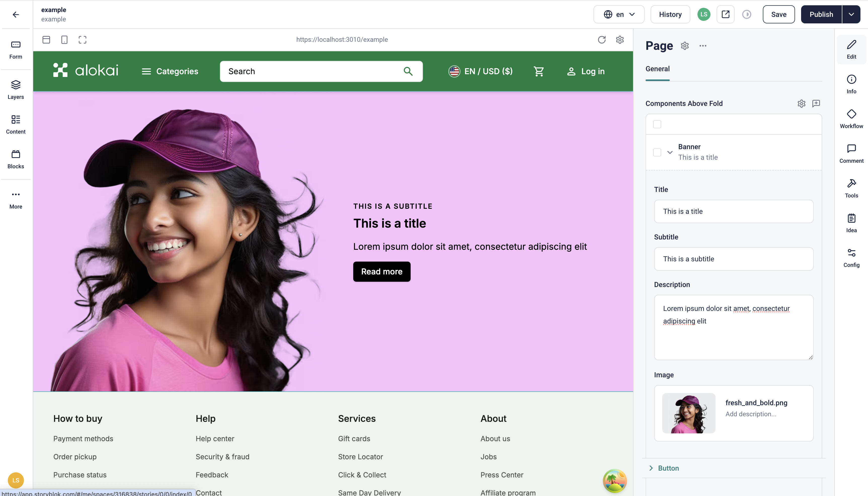Click the alokai logo
Viewport: 868px width, 496px height.
pos(86,70)
